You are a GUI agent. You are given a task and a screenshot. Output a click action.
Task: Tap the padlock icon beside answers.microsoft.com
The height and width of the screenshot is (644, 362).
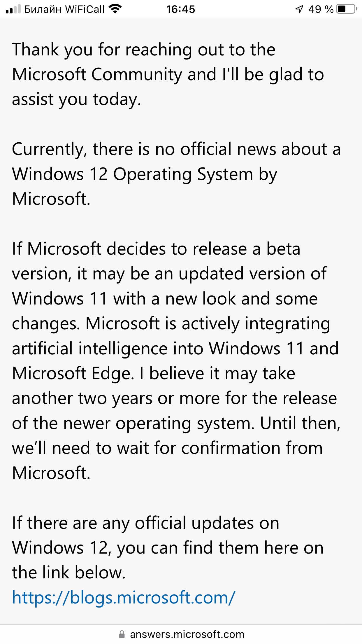tap(122, 634)
